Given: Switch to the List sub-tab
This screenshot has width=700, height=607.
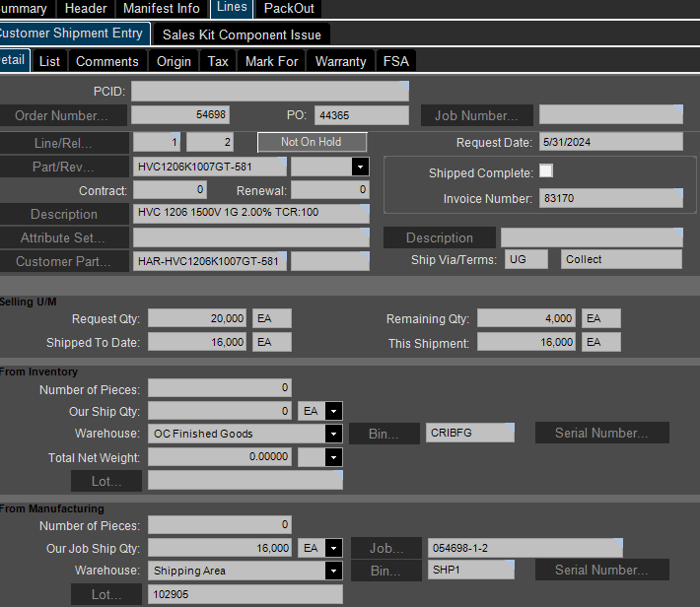Looking at the screenshot, I should [x=49, y=61].
